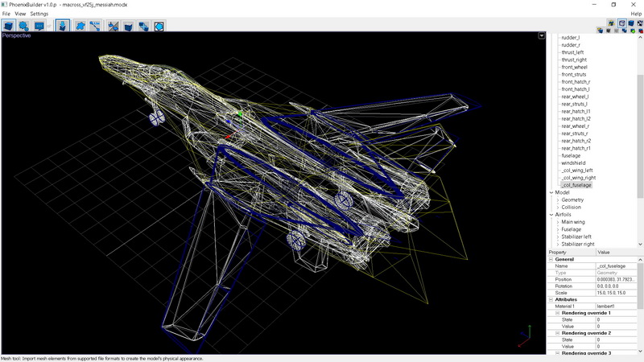Switch to solid shaded cube view
Viewport: 644px width, 362px height.
[630, 23]
